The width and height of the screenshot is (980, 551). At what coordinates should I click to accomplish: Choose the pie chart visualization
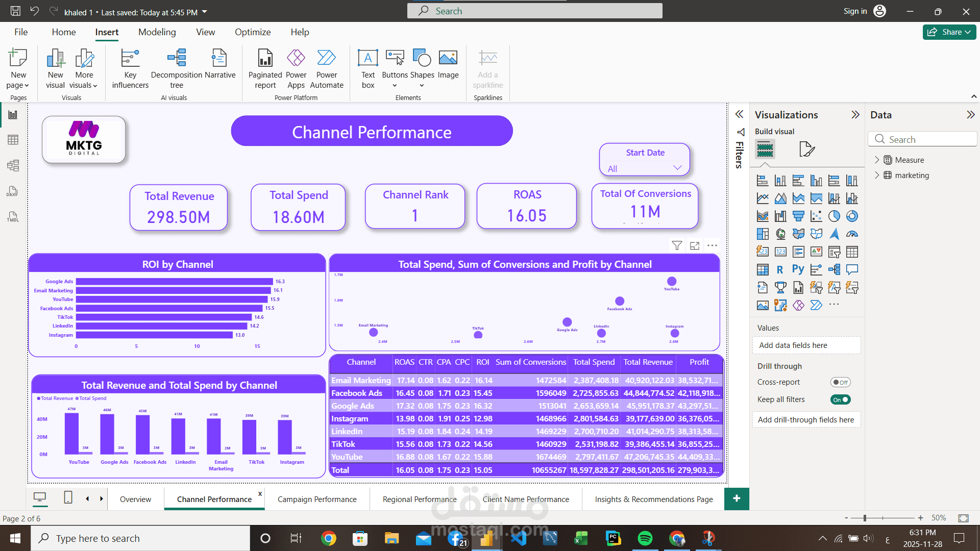click(834, 216)
